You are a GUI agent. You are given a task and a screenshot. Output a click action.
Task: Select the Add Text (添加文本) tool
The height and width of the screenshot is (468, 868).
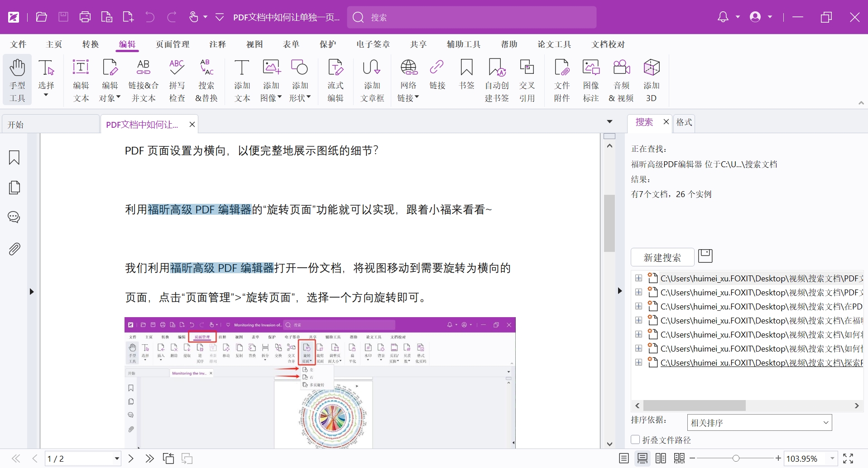click(x=242, y=80)
